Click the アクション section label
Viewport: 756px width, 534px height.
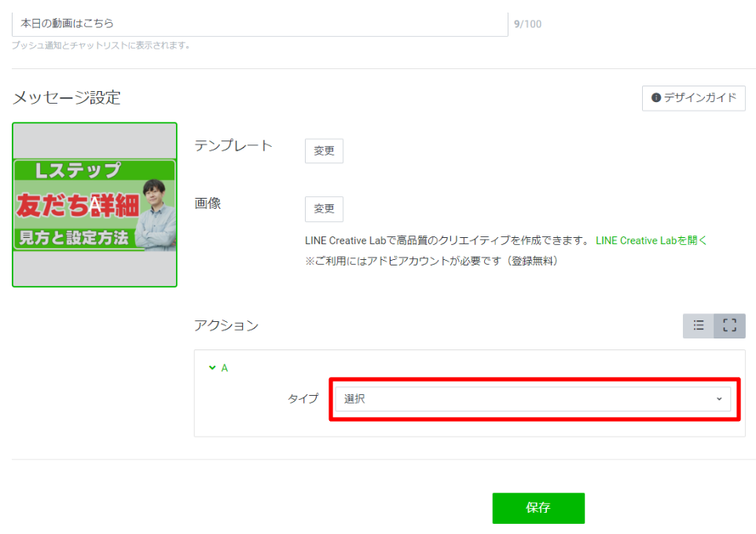(x=226, y=325)
